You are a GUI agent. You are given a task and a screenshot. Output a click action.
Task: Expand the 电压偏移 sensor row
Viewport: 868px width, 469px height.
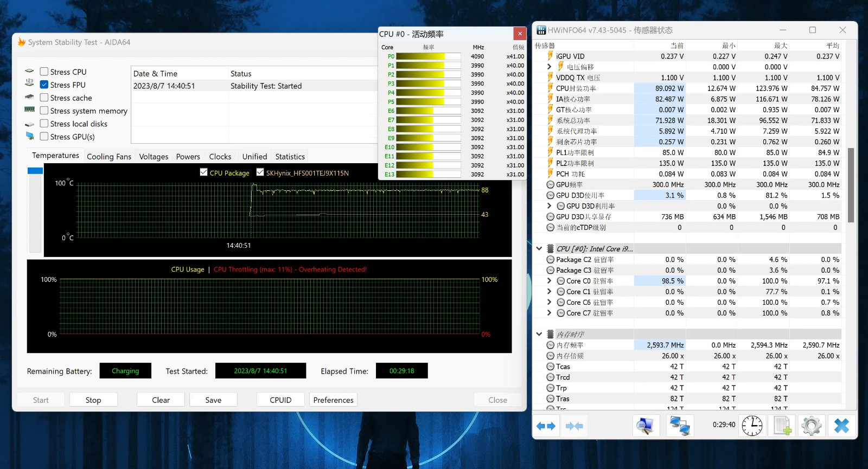(550, 67)
